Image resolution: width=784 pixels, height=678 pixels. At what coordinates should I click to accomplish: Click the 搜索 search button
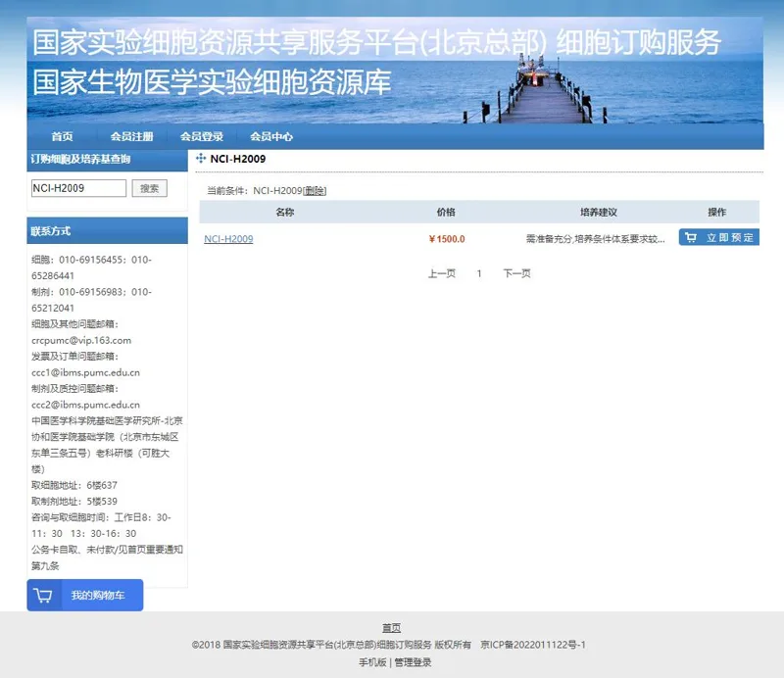tap(150, 188)
